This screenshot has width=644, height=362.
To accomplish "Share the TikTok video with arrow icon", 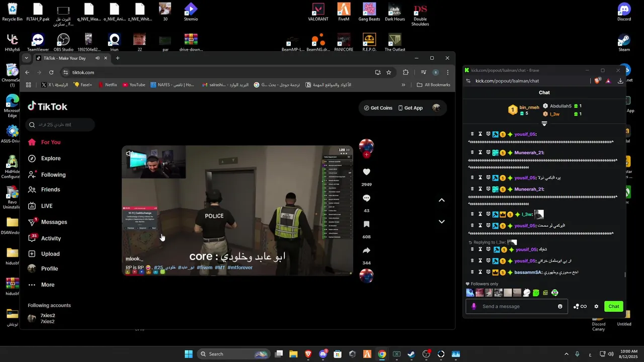I will (x=367, y=250).
